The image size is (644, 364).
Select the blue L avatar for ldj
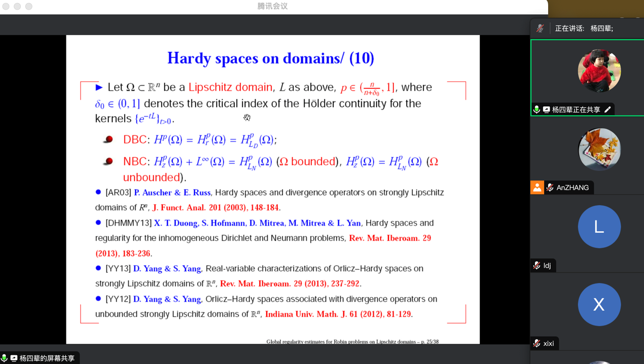click(x=599, y=227)
